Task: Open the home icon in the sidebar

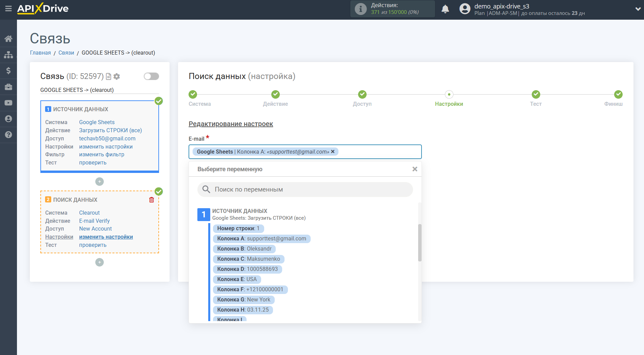Action: pyautogui.click(x=8, y=39)
